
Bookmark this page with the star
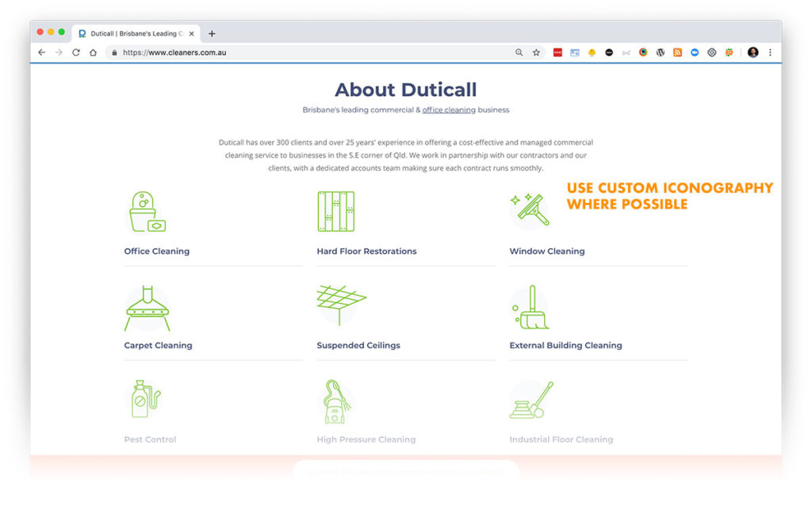(537, 52)
